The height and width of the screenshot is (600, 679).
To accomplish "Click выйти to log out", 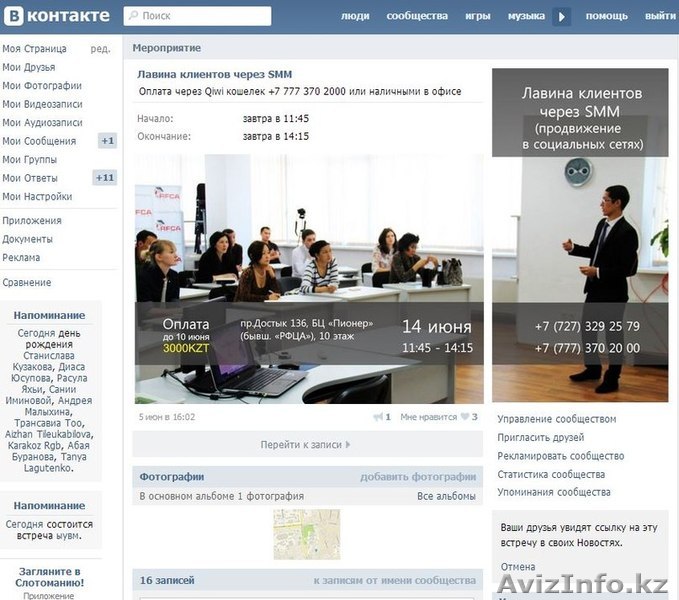I will (x=660, y=16).
